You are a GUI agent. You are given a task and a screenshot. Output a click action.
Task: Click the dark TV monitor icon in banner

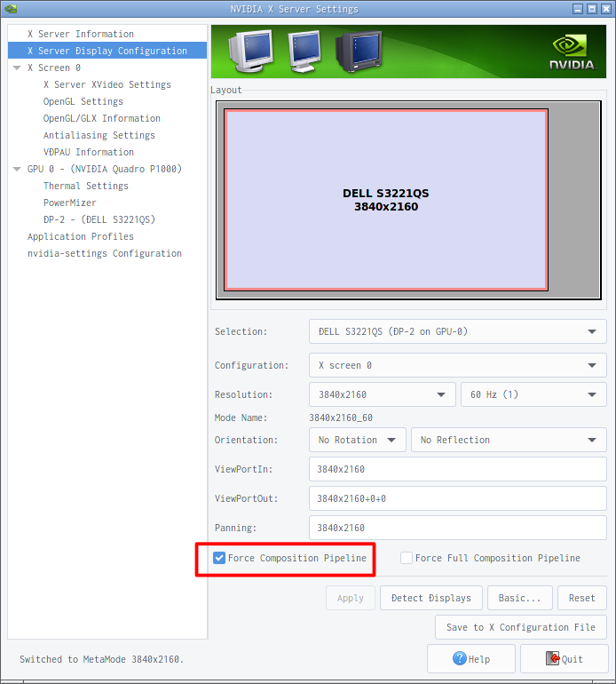click(x=359, y=52)
